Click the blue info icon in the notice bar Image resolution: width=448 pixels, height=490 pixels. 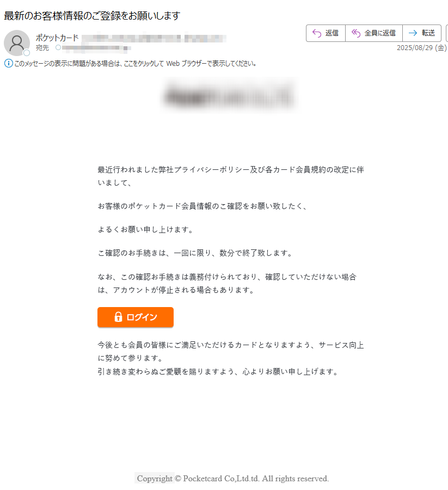click(8, 64)
